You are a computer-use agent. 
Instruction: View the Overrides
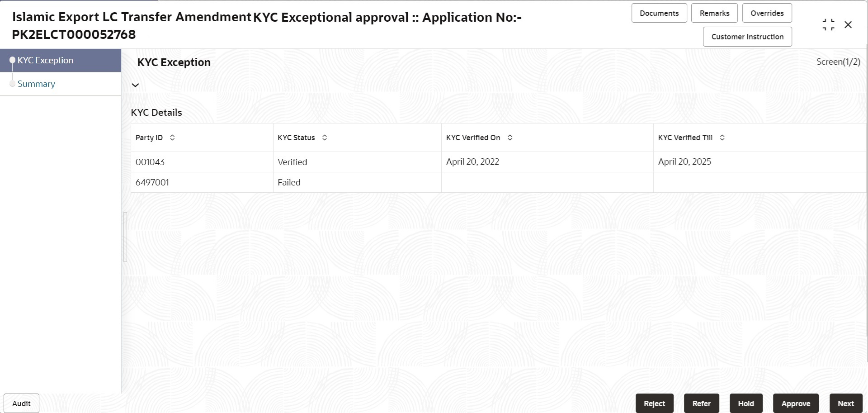[767, 13]
